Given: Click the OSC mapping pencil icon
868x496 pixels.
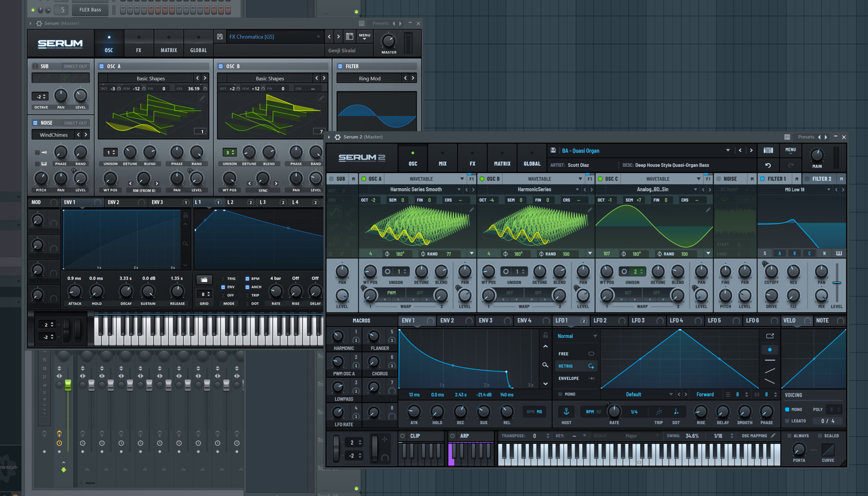Looking at the screenshot, I should 773,435.
